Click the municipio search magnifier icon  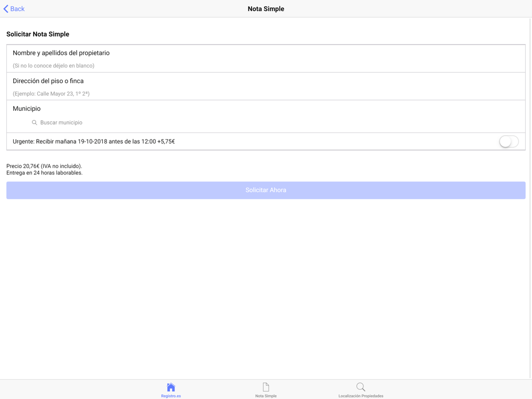pos(34,122)
